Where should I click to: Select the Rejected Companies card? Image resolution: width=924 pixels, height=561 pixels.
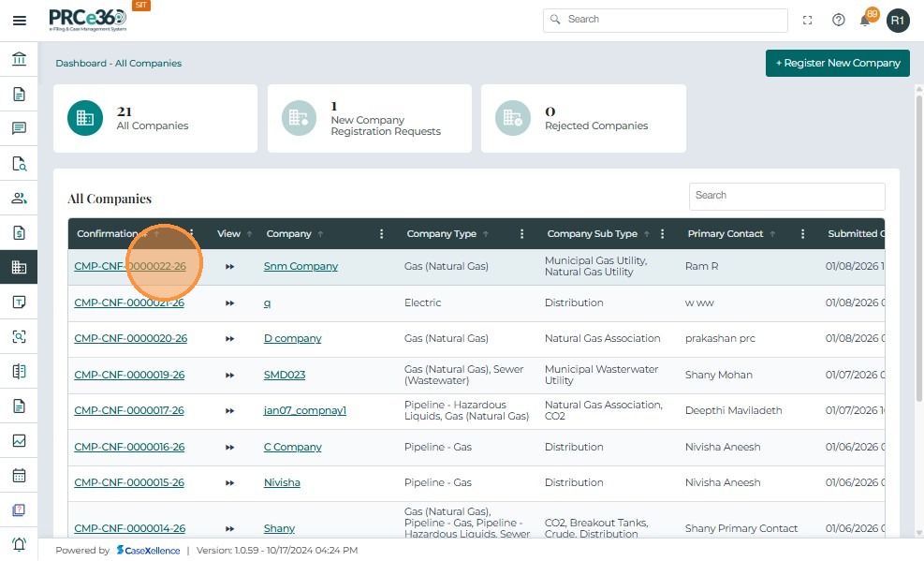pos(582,119)
